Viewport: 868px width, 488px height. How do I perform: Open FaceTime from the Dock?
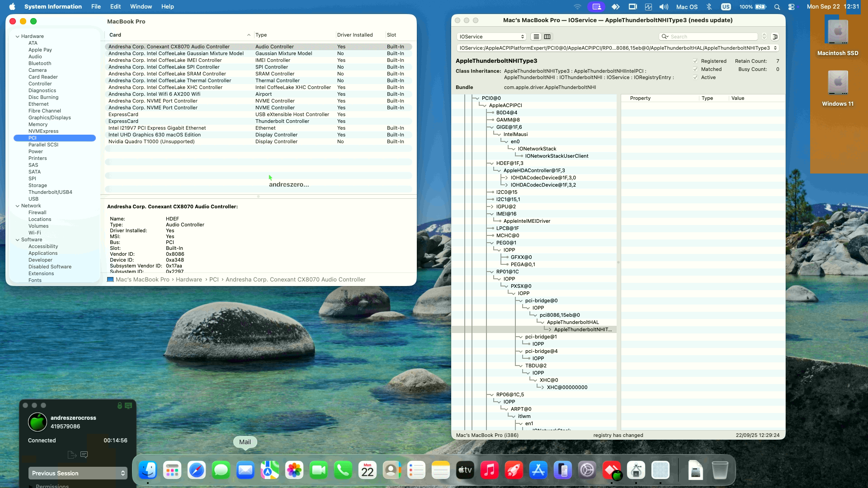(319, 470)
